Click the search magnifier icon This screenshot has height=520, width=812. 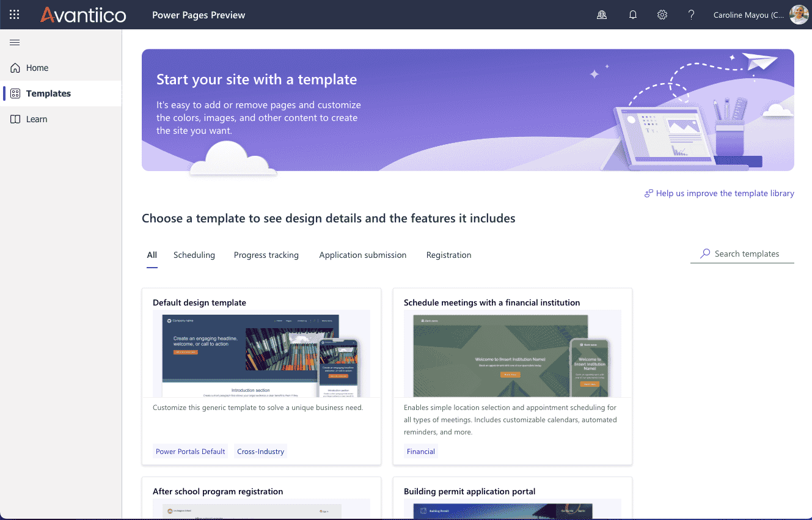(x=705, y=254)
